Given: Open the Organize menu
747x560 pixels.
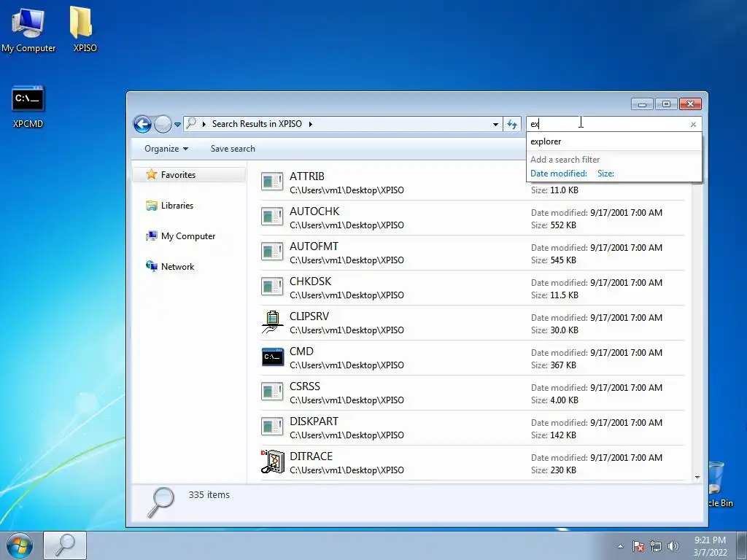Looking at the screenshot, I should [x=166, y=149].
